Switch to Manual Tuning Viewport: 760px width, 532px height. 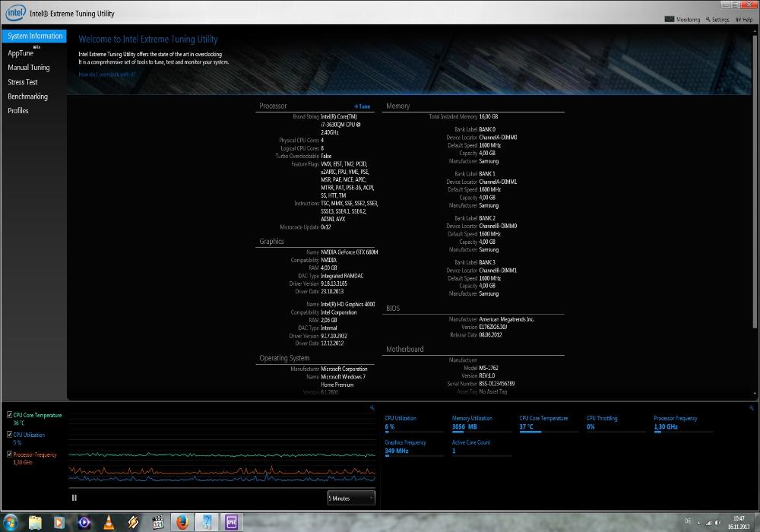pyautogui.click(x=29, y=68)
